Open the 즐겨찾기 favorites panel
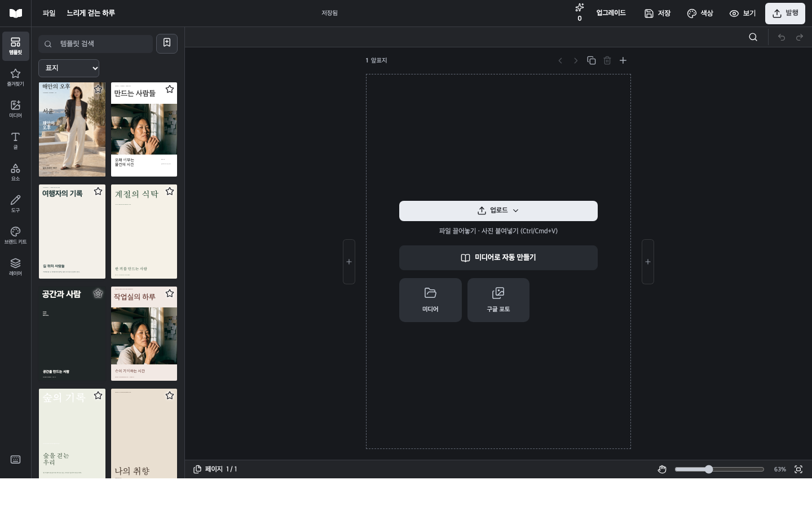Image resolution: width=812 pixels, height=515 pixels. pyautogui.click(x=15, y=77)
